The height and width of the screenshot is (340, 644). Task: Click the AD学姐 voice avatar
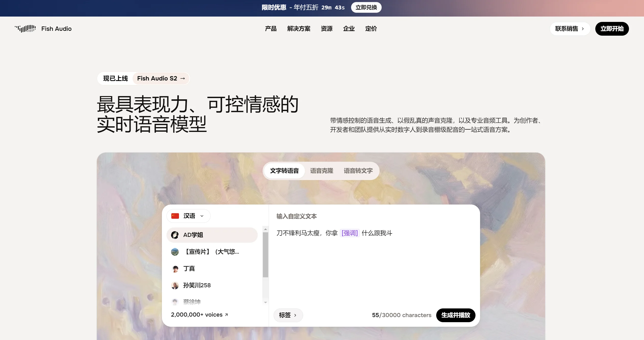tap(175, 235)
